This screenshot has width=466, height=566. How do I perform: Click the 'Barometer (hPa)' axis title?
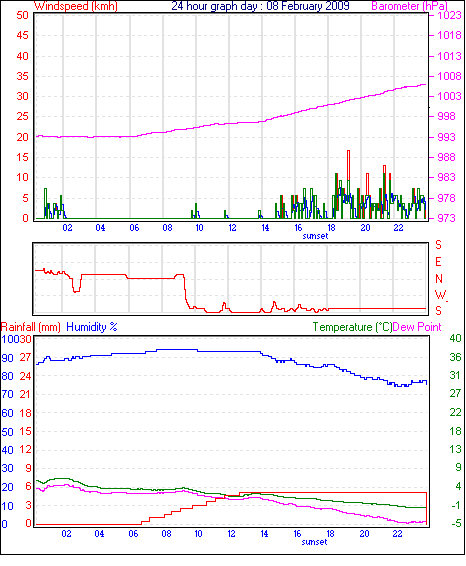tap(409, 6)
